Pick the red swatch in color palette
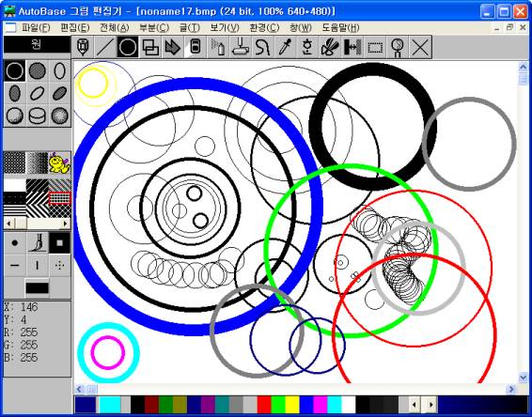The height and width of the screenshot is (417, 532). point(264,405)
